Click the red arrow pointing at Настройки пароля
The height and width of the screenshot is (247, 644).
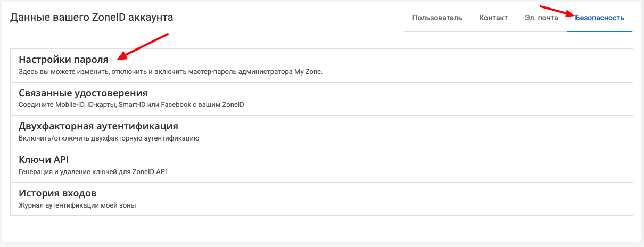tap(144, 46)
